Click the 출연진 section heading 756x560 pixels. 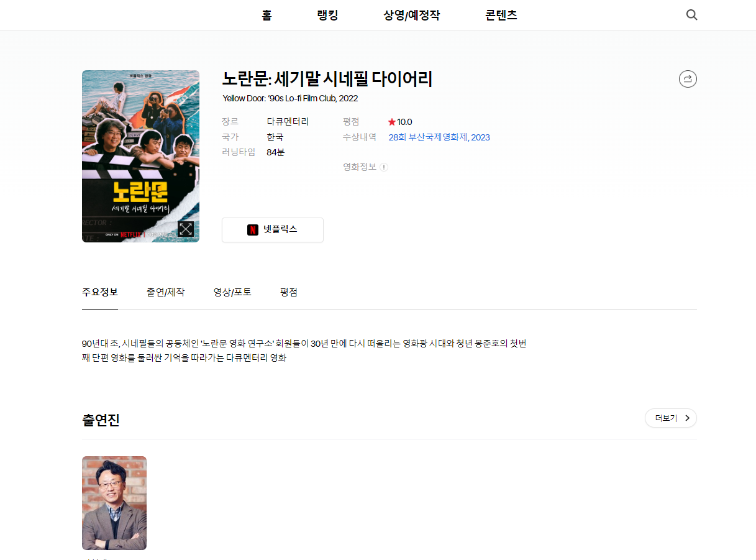pyautogui.click(x=101, y=420)
